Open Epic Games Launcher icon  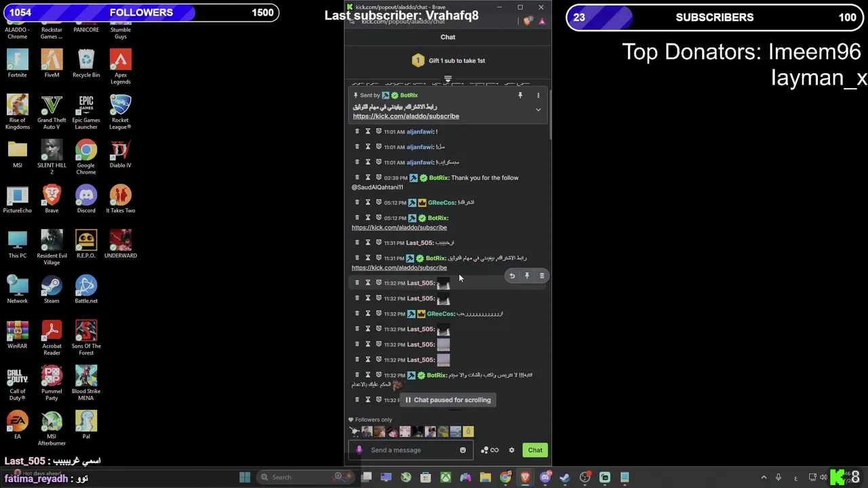click(x=86, y=112)
